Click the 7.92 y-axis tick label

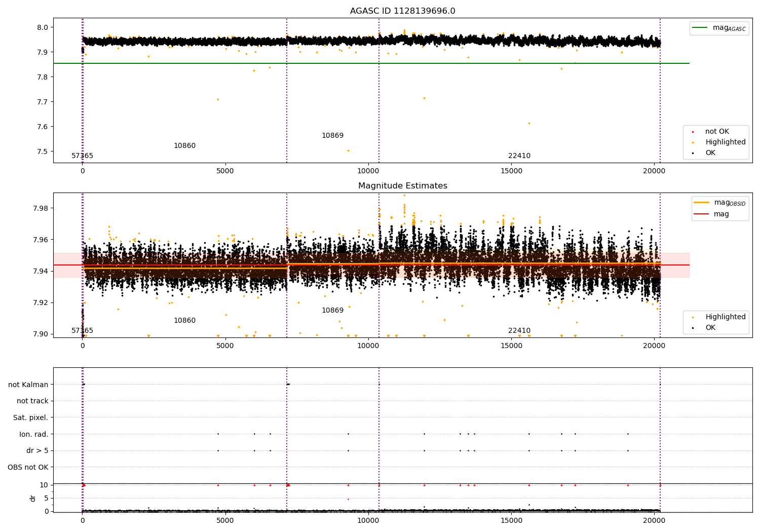pyautogui.click(x=41, y=302)
